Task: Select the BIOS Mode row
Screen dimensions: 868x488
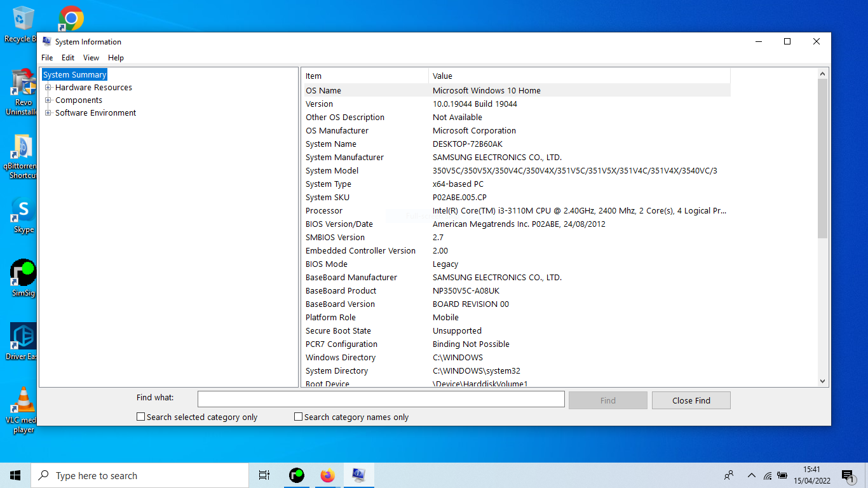Action: [517, 264]
